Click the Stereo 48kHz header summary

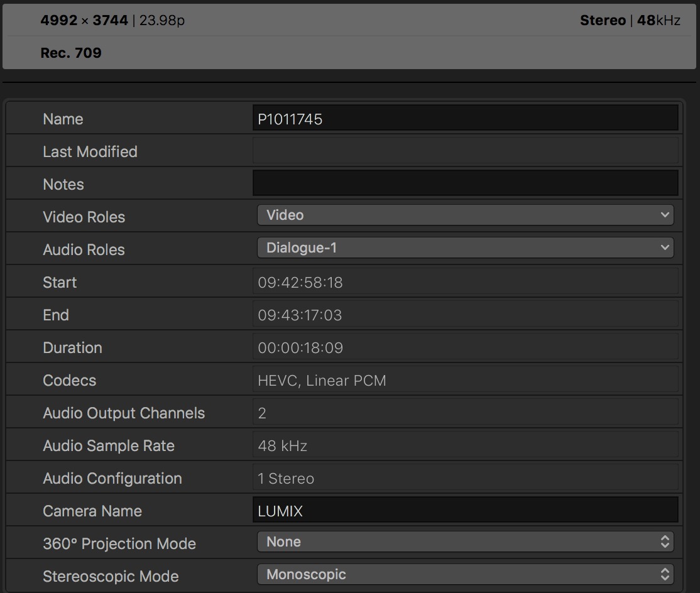(x=630, y=21)
